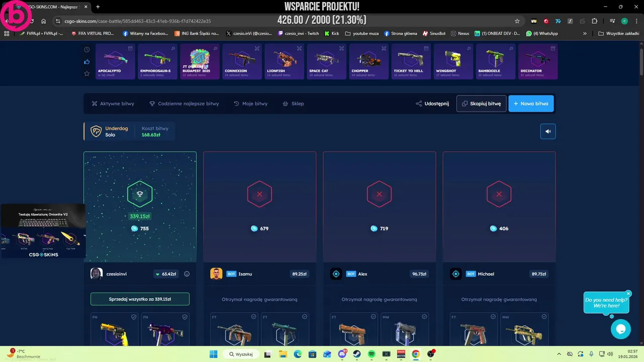Open the Budapest 2025 sticker drop card
Image resolution: width=644 pixels, height=362 pixels.
pyautogui.click(x=200, y=61)
